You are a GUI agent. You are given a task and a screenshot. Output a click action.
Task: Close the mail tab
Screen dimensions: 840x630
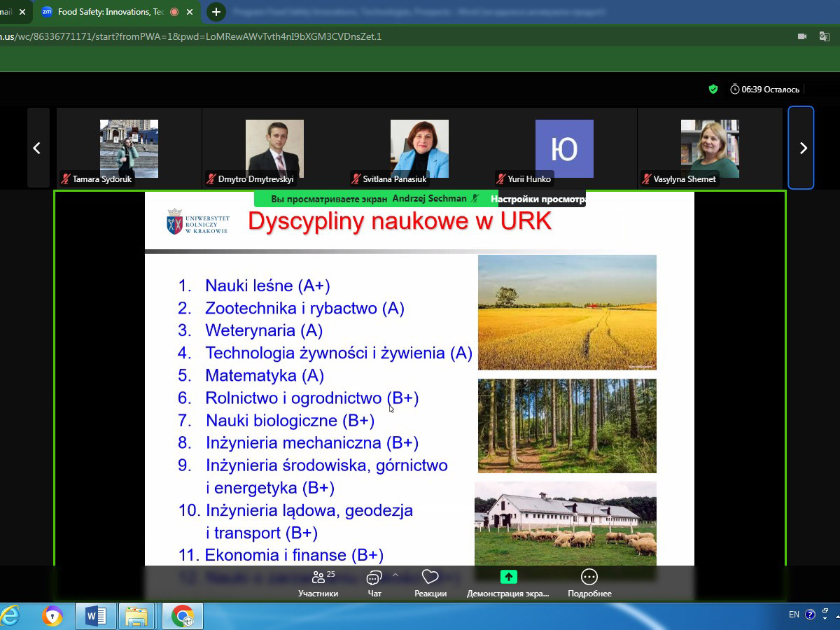coord(22,12)
